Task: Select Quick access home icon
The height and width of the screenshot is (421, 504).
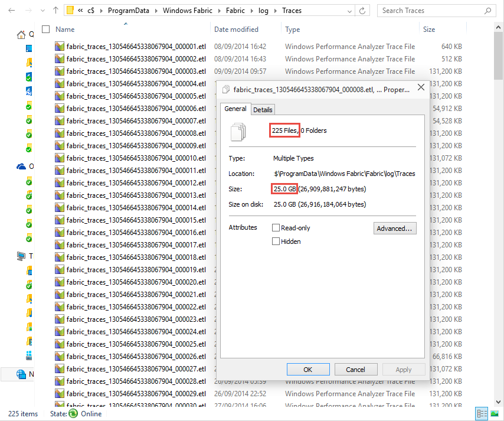Action: click(x=21, y=34)
